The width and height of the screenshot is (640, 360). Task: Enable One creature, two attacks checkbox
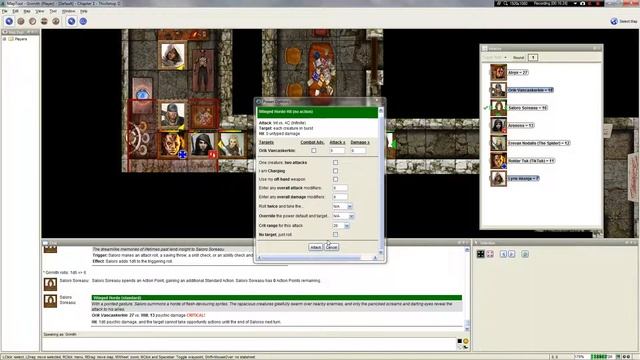[x=336, y=162]
